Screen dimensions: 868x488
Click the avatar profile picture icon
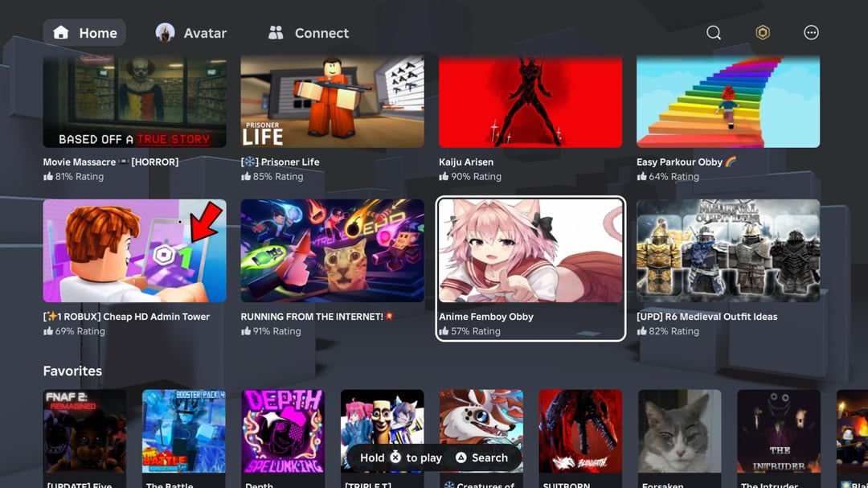165,33
